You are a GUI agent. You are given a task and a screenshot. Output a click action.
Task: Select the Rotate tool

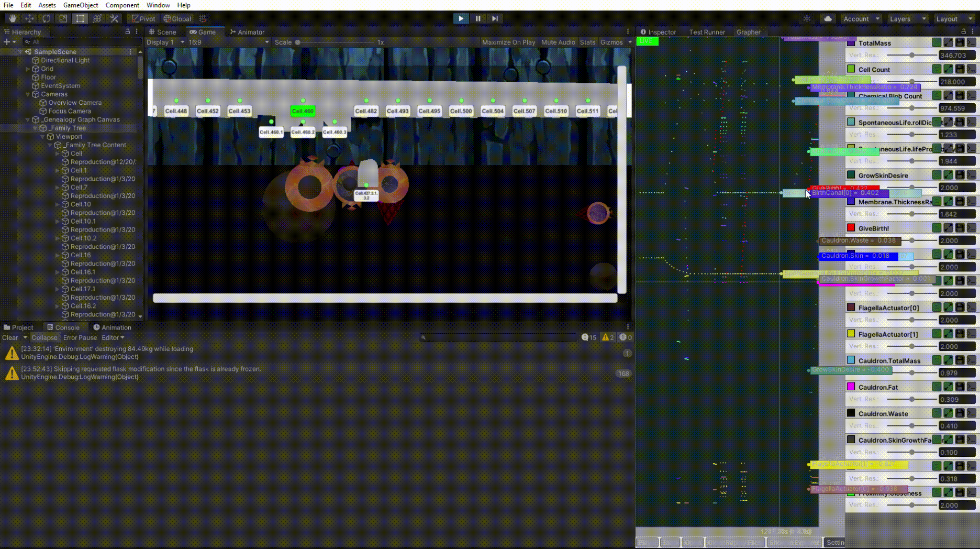(x=46, y=18)
